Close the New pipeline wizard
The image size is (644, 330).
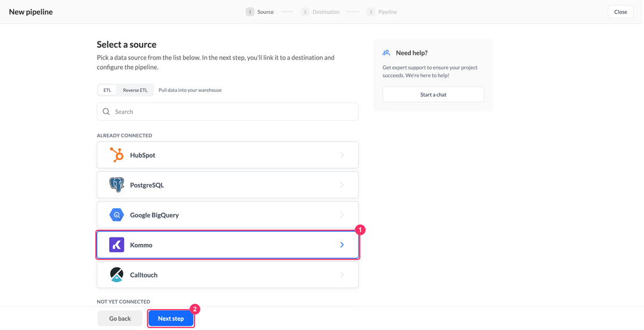(621, 12)
